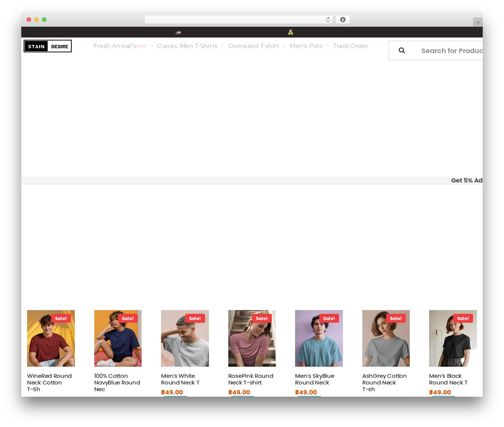Click Sale! badge on WineRed shirt
This screenshot has height=427, width=504.
[61, 318]
